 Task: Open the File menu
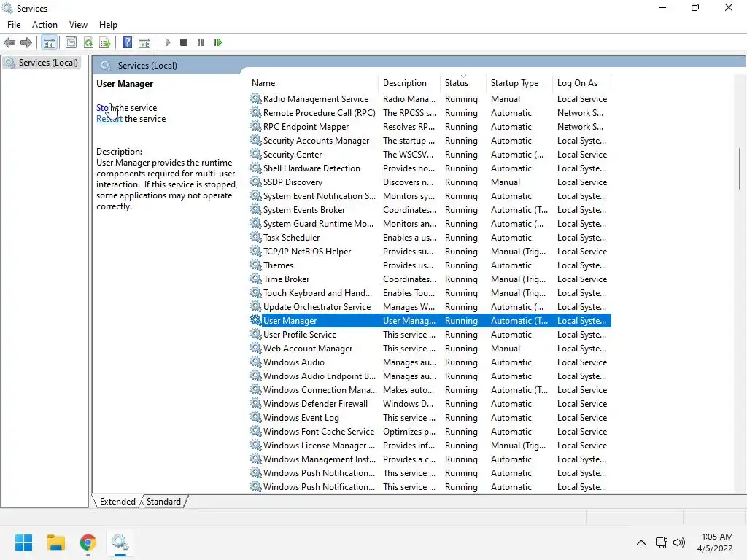pyautogui.click(x=14, y=25)
